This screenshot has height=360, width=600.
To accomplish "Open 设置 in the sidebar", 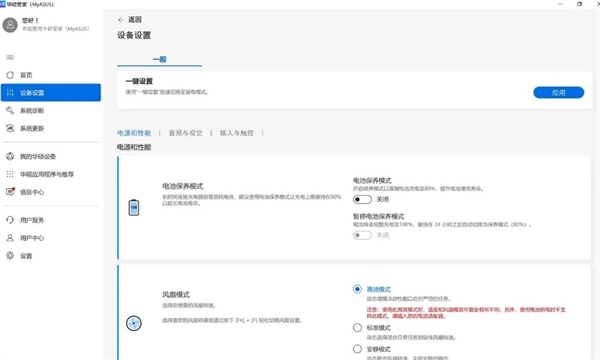I will coord(51,256).
